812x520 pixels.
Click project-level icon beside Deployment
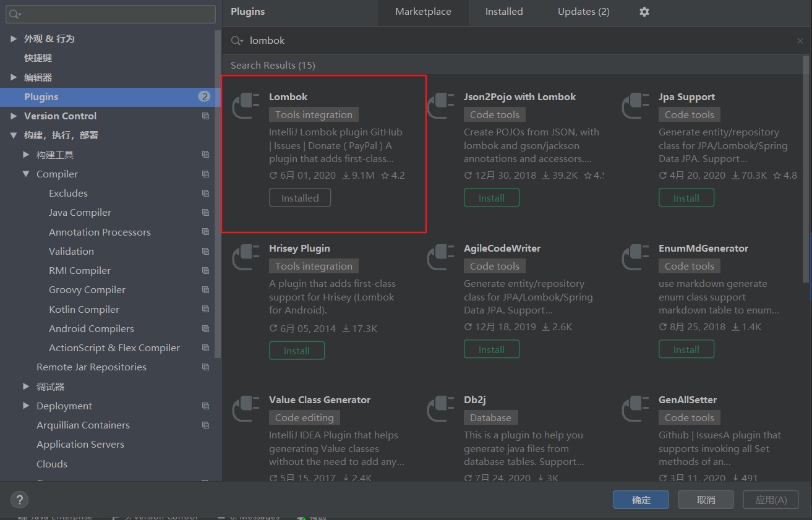[x=205, y=406]
